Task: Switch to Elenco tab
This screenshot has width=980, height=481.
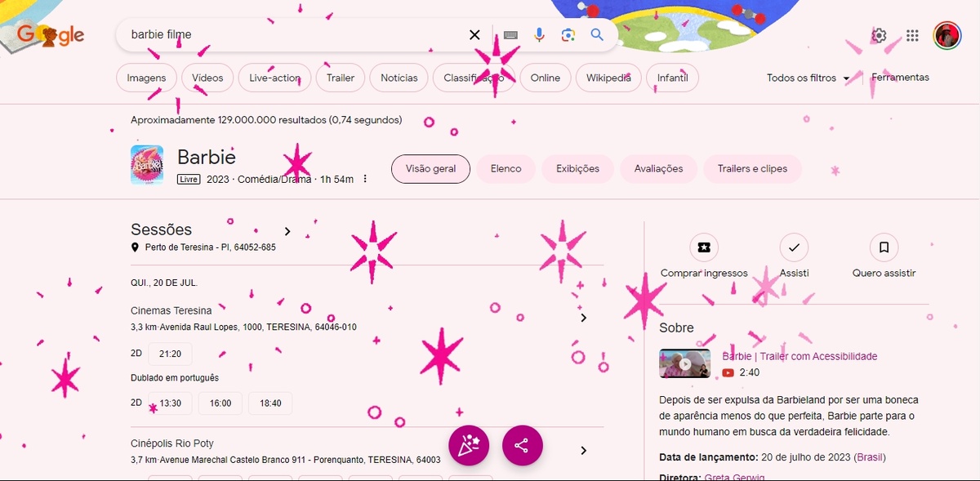Action: (506, 168)
